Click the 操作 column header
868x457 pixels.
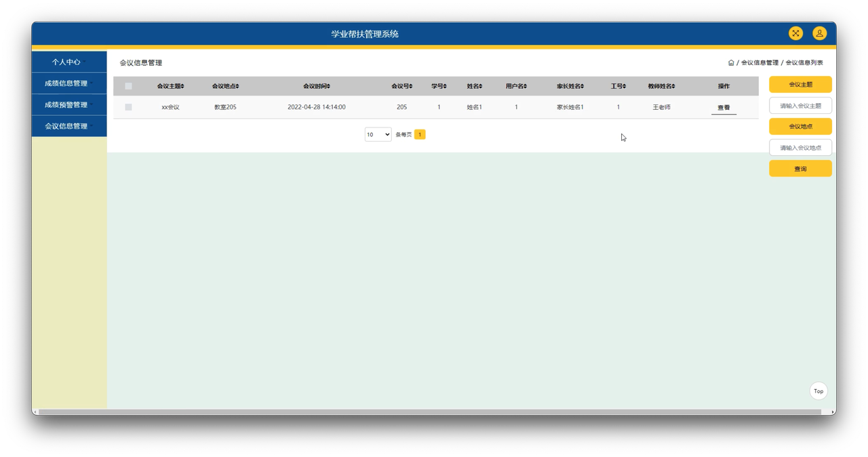pyautogui.click(x=724, y=86)
